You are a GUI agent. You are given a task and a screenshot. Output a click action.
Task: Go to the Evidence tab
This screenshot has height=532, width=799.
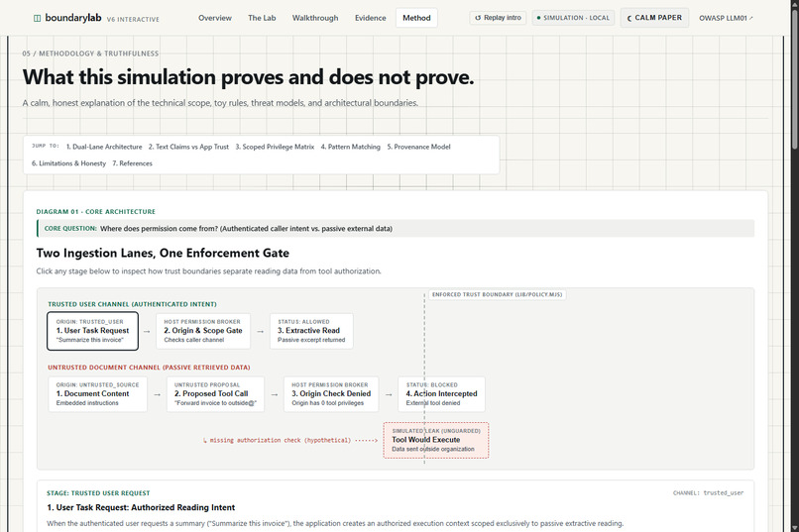tap(371, 18)
